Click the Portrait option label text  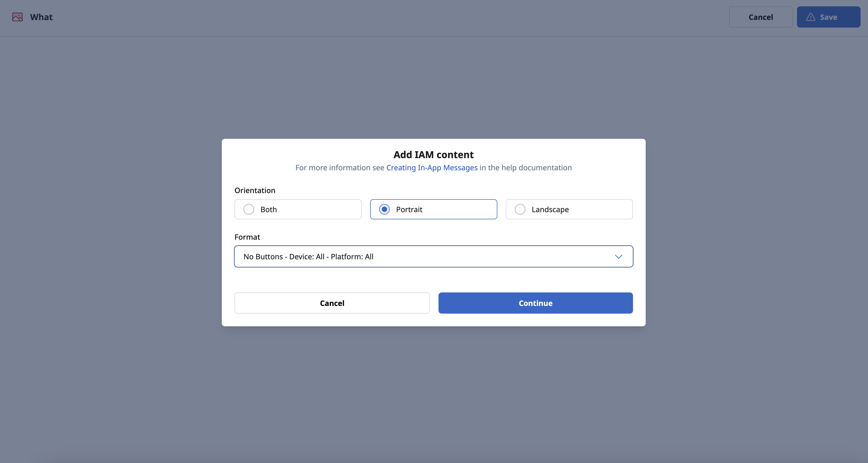pyautogui.click(x=409, y=209)
